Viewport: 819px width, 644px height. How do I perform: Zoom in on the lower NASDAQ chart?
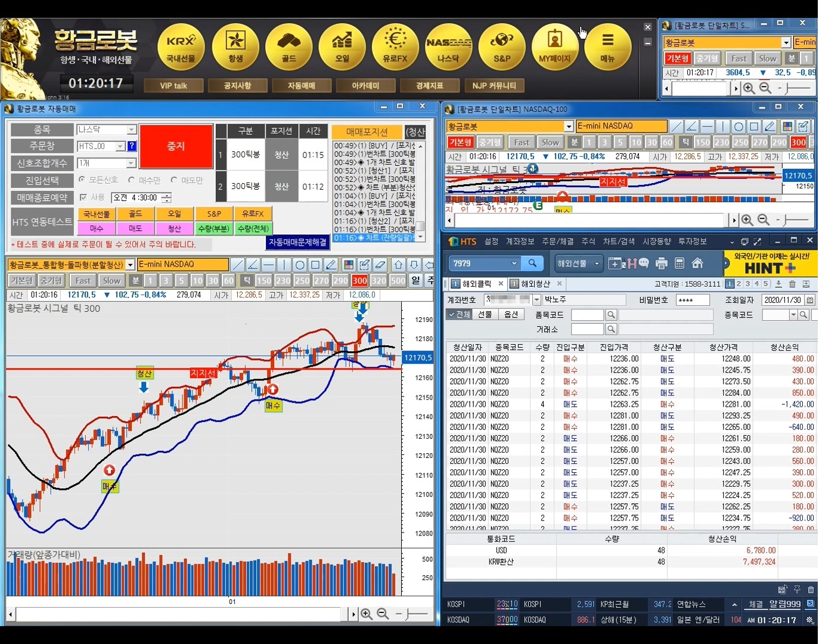pyautogui.click(x=367, y=614)
